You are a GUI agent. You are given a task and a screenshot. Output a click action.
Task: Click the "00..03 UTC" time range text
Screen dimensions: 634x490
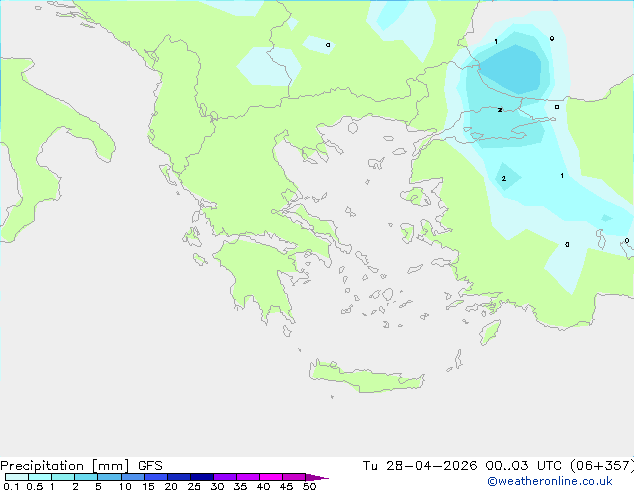[524, 466]
